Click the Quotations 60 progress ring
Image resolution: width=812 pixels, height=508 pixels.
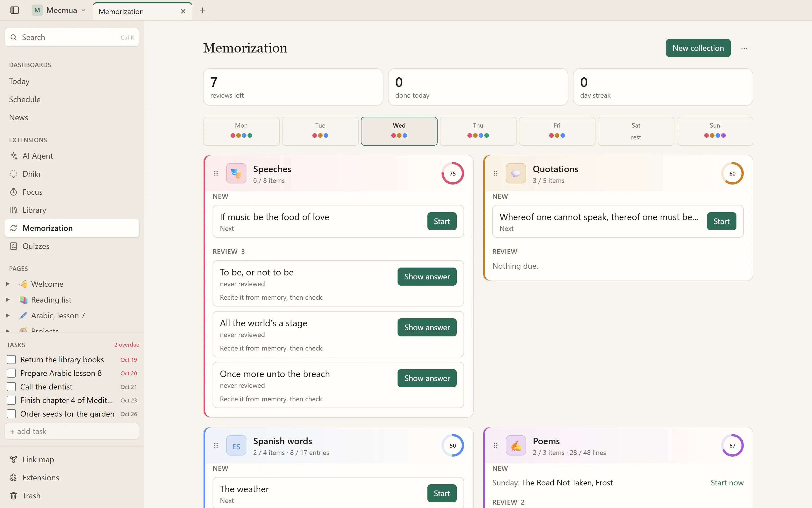coord(732,173)
